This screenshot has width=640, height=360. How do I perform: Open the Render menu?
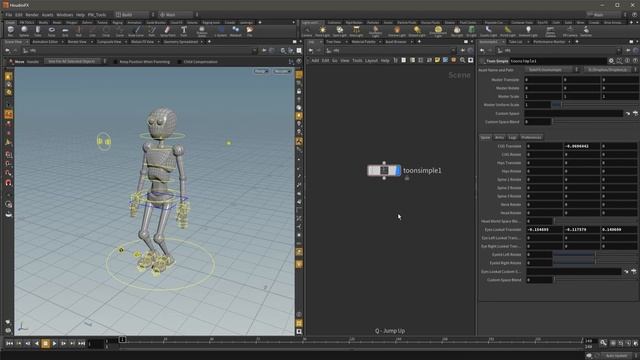32,15
